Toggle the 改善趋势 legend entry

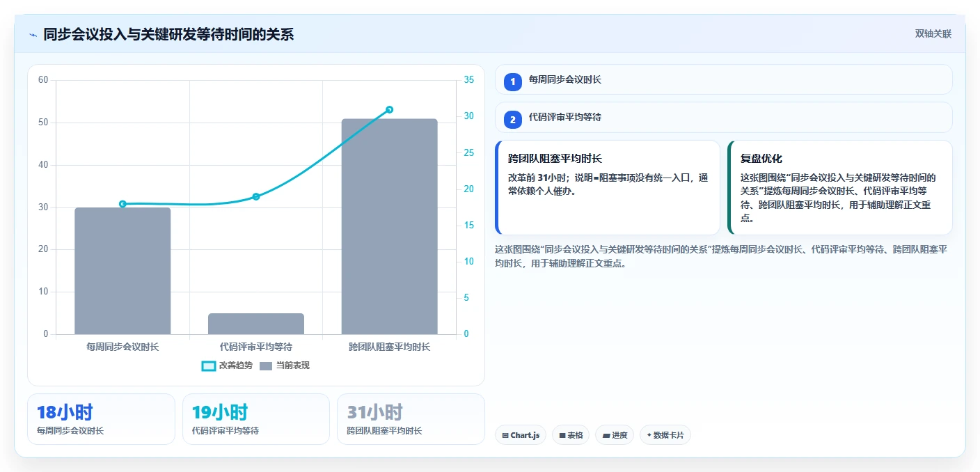pyautogui.click(x=227, y=365)
